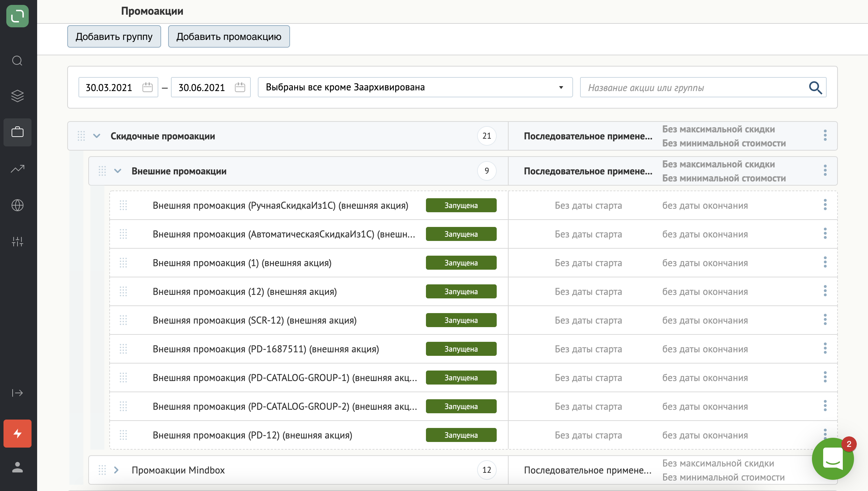Viewport: 868px width, 491px height.
Task: Click Добавить промоакцию button
Action: (229, 36)
